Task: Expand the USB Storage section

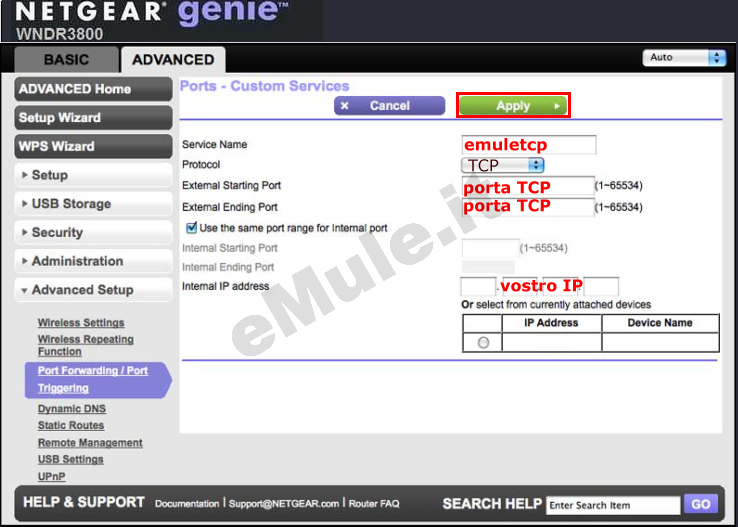Action: pos(93,204)
